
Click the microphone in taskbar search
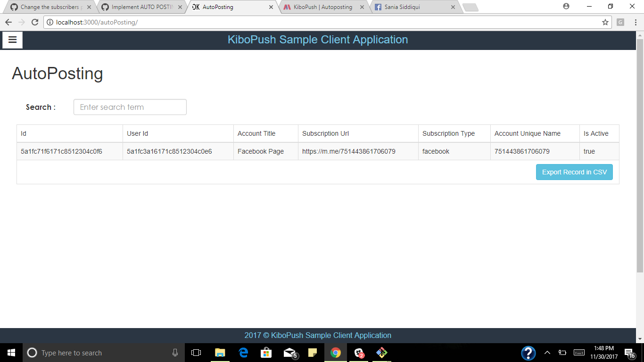click(x=175, y=353)
